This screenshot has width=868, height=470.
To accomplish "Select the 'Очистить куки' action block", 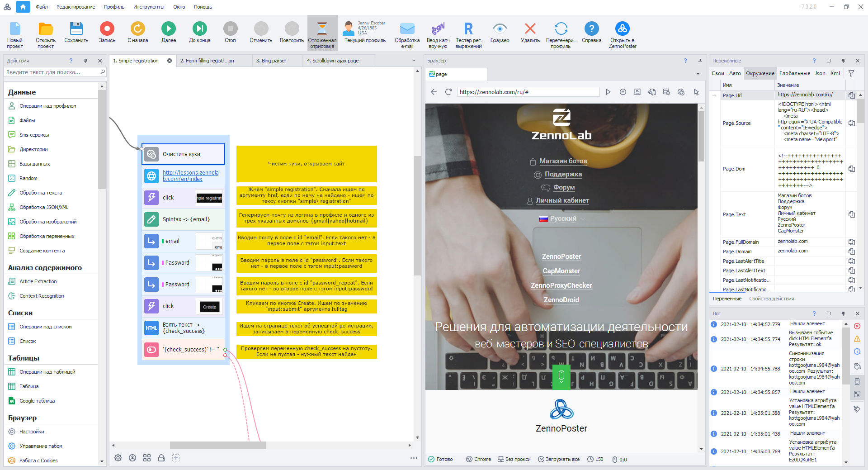I will pyautogui.click(x=183, y=154).
